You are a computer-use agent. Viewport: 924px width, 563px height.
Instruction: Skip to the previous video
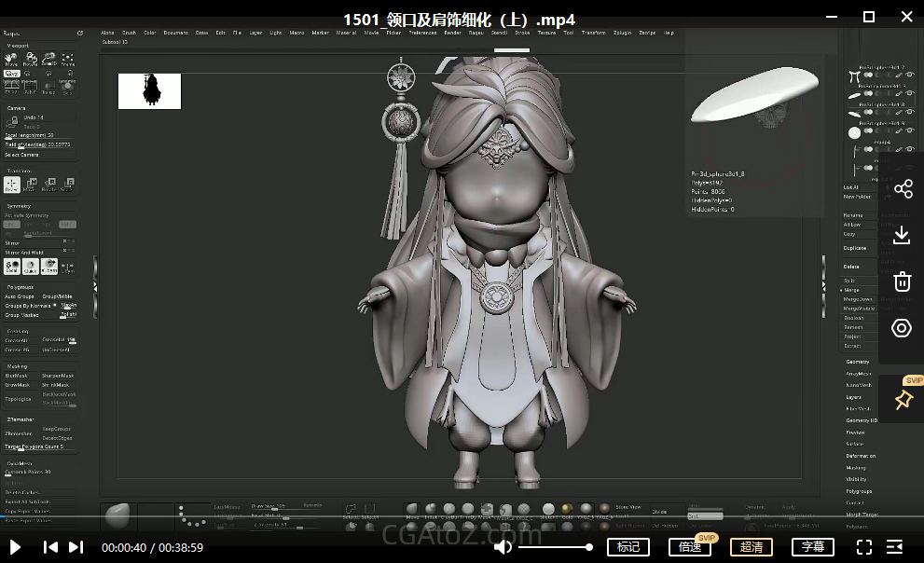(51, 547)
